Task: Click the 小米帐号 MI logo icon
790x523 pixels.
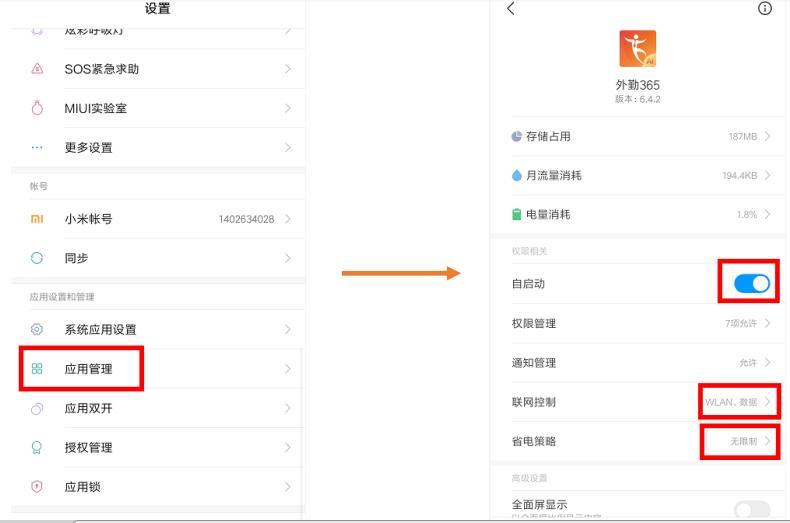Action: [x=37, y=219]
